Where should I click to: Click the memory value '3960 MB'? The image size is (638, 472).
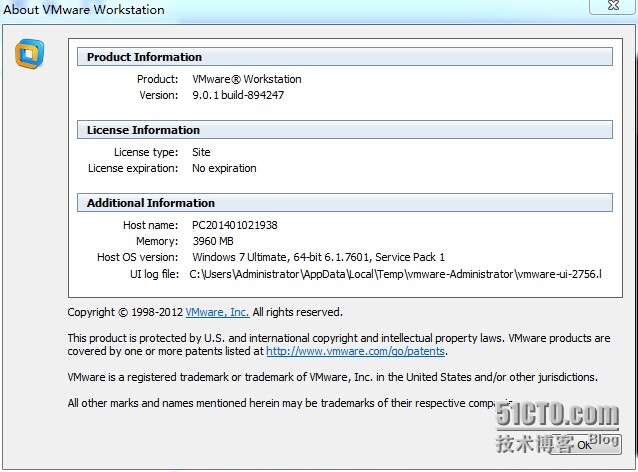(x=213, y=241)
